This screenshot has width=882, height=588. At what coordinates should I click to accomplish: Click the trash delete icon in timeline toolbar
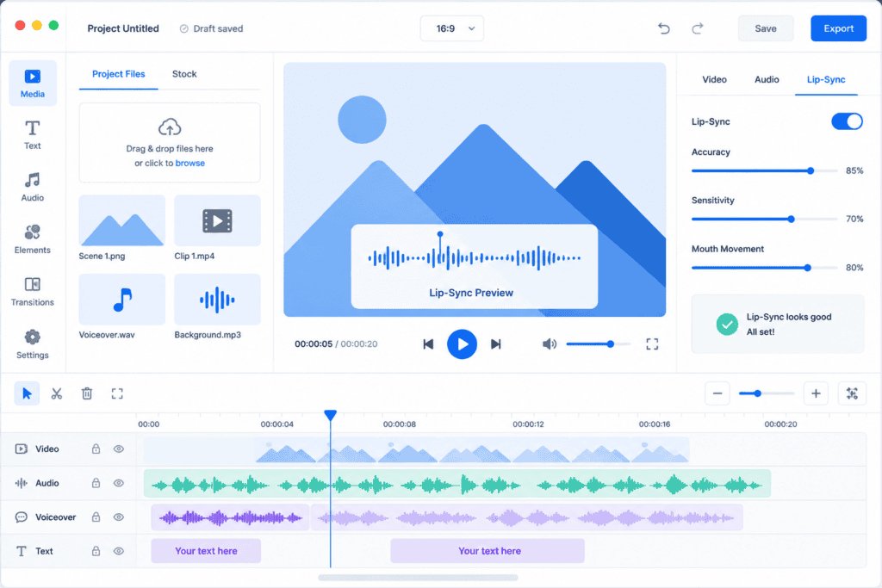click(87, 393)
